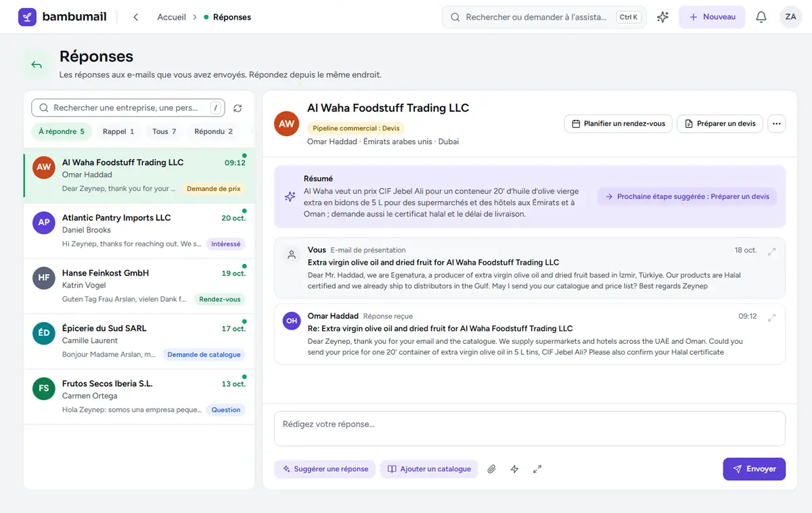Viewport: 812px width, 513px height.
Task: Click the bambumail logo icon
Action: tap(28, 17)
